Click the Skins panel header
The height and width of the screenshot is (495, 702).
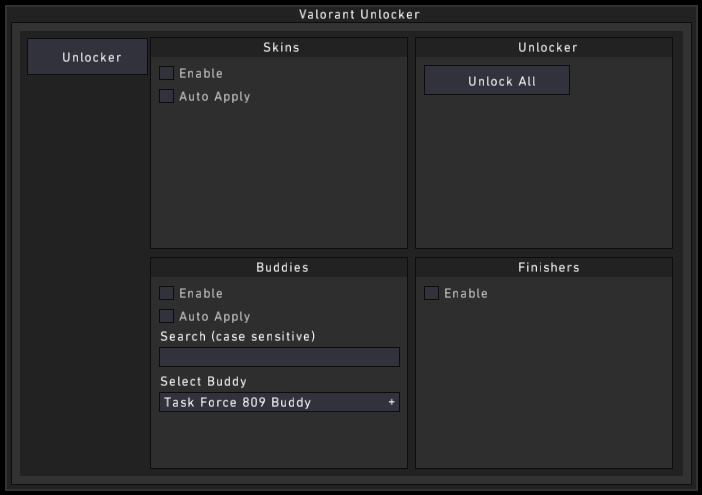[x=279, y=47]
